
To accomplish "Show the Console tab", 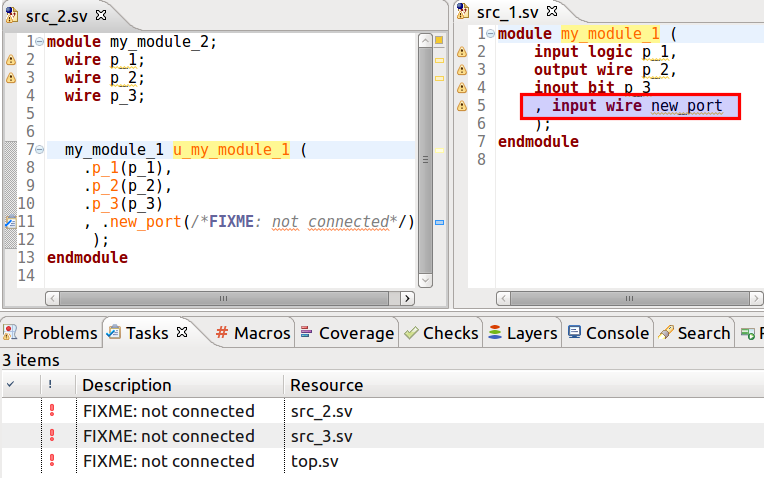I will coord(609,333).
